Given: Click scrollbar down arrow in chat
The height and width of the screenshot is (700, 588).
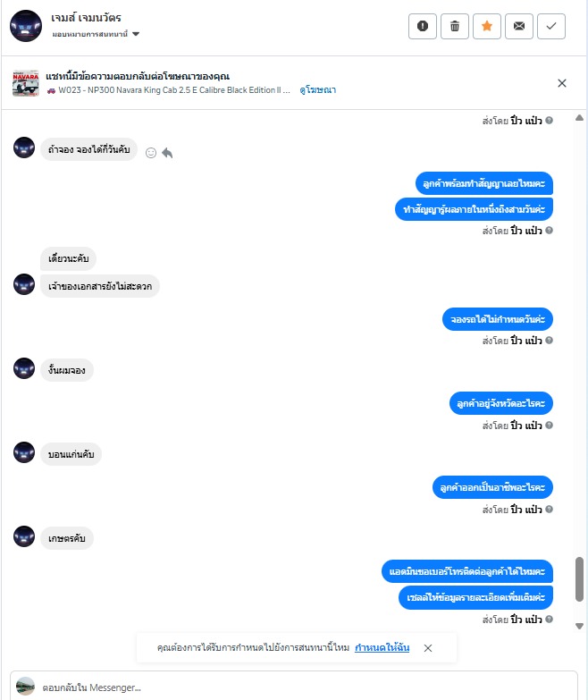Looking at the screenshot, I should click(x=579, y=626).
